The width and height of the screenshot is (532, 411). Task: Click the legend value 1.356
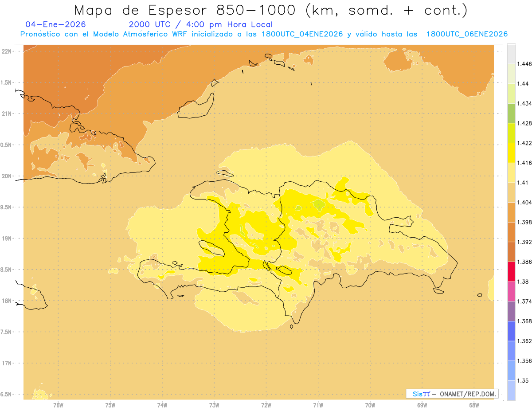pyautogui.click(x=524, y=361)
